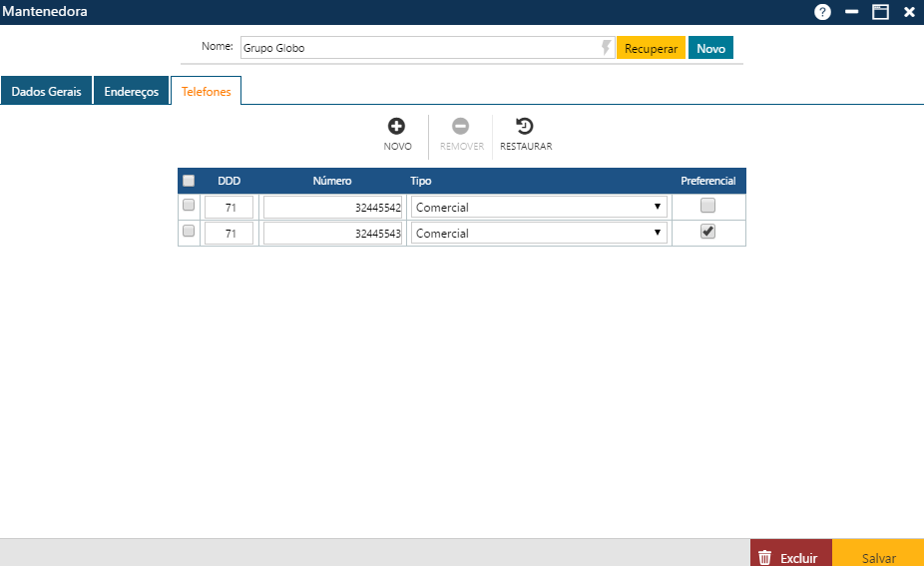
Task: Check Preferencial for number 32445542
Action: click(707, 206)
